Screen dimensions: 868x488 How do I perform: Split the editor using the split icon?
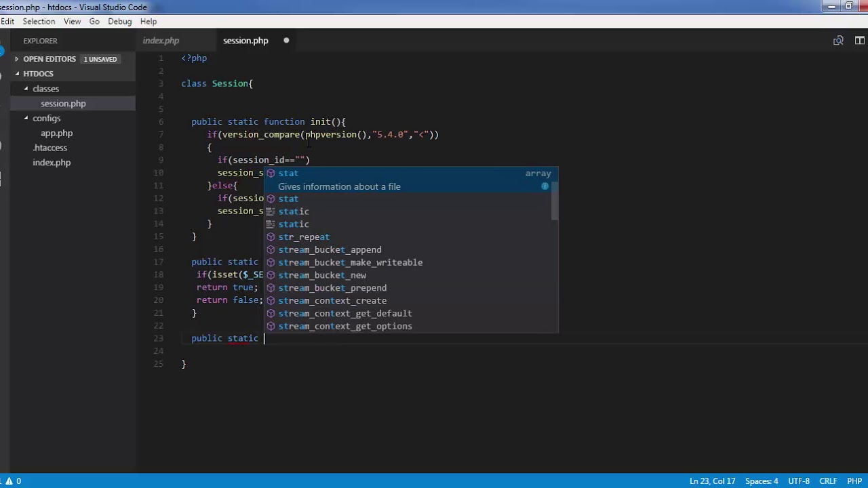pyautogui.click(x=859, y=41)
